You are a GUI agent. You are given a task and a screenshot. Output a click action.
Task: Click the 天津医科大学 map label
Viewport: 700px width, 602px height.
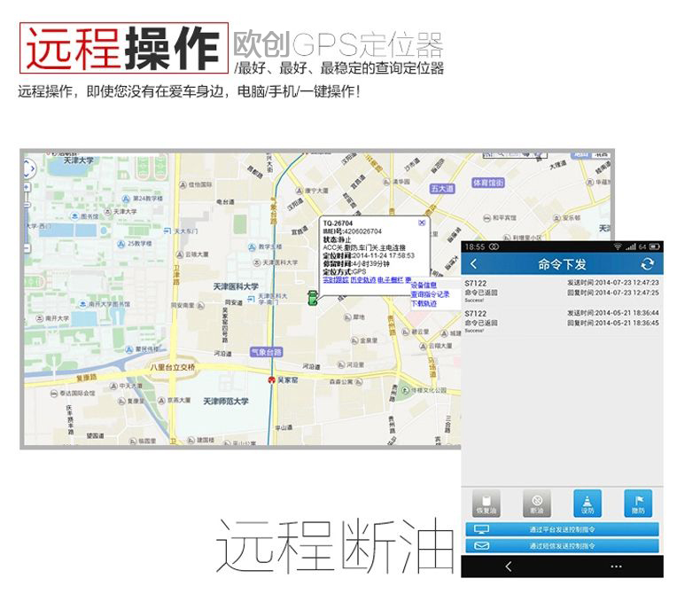tap(236, 286)
